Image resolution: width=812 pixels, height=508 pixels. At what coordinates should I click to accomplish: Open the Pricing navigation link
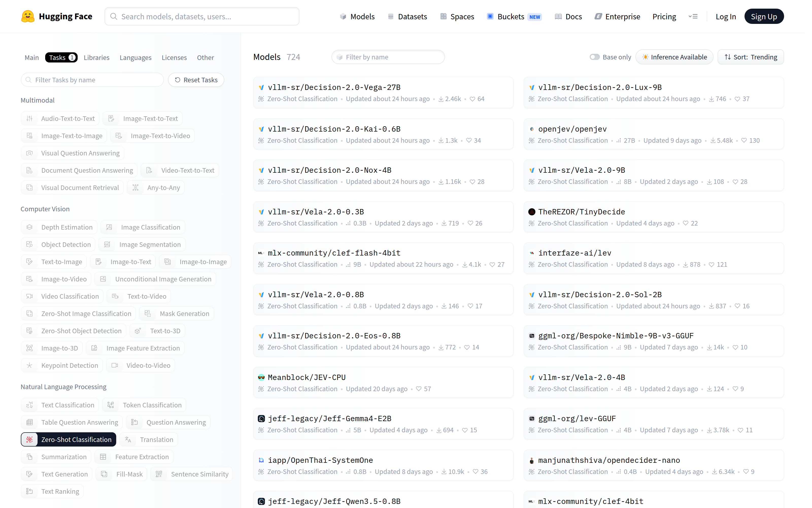click(x=664, y=17)
